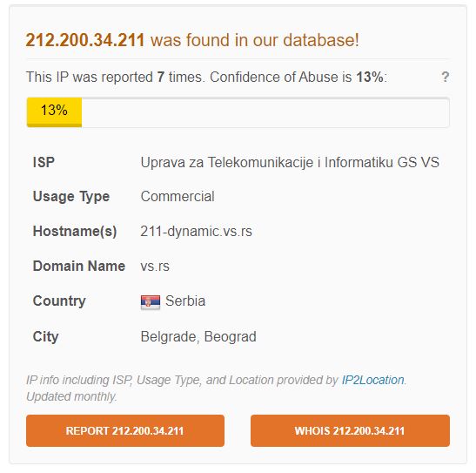Click the ISP row label
The height and width of the screenshot is (473, 476).
point(44,162)
